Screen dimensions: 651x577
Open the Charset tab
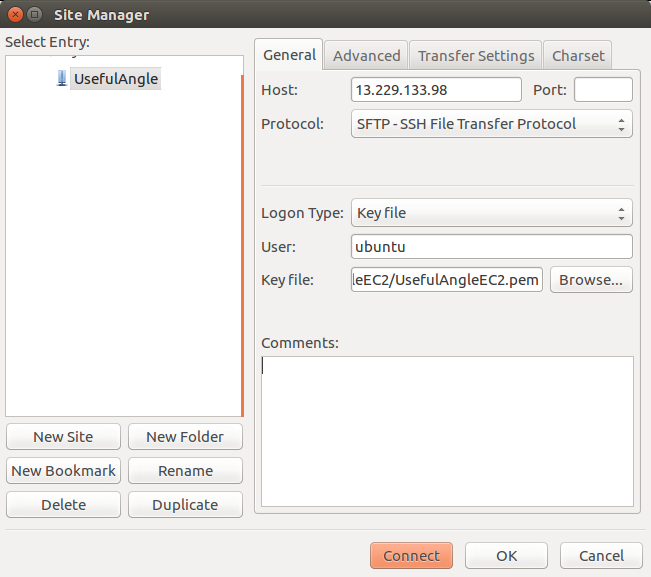point(578,56)
